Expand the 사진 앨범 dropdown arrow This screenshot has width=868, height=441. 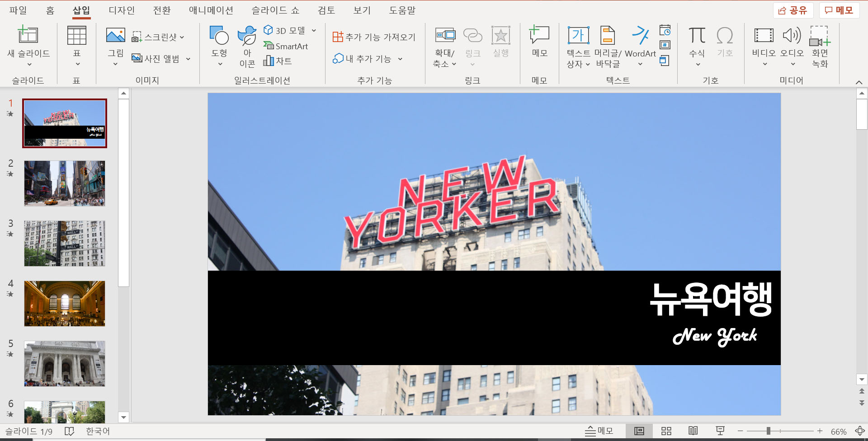188,59
